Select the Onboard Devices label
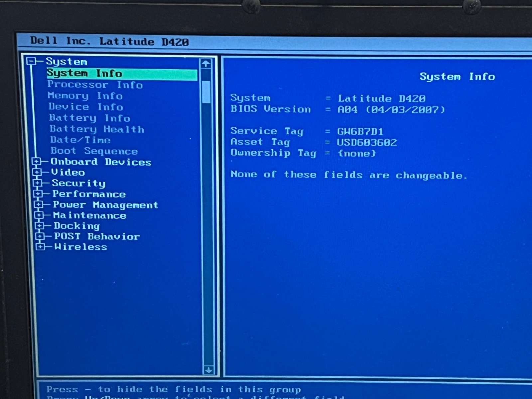532x399 pixels. [x=101, y=162]
